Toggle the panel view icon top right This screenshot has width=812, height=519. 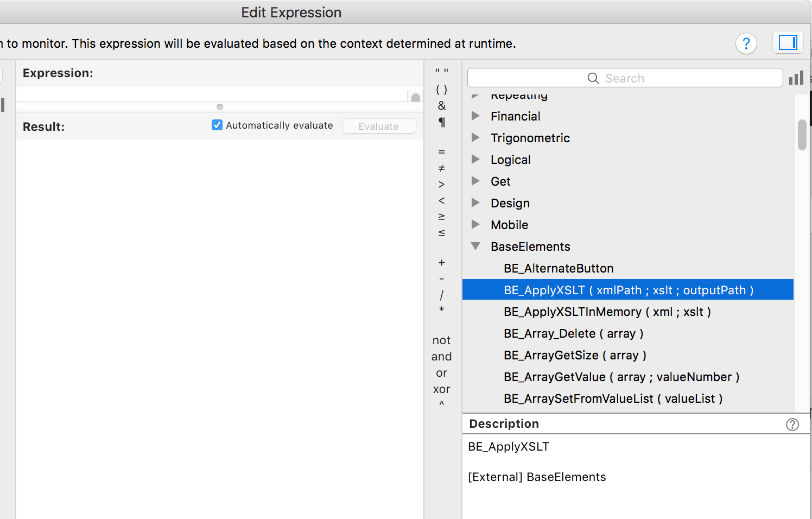[x=788, y=42]
